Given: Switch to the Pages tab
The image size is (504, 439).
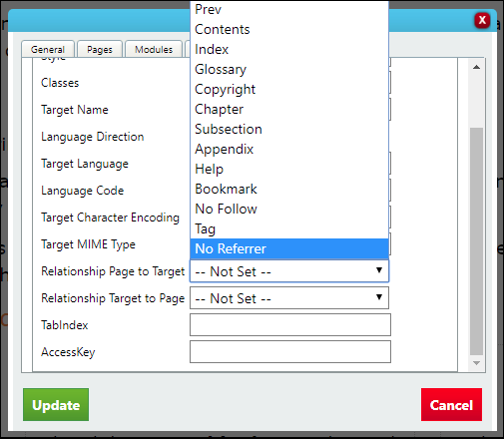Looking at the screenshot, I should click(100, 49).
